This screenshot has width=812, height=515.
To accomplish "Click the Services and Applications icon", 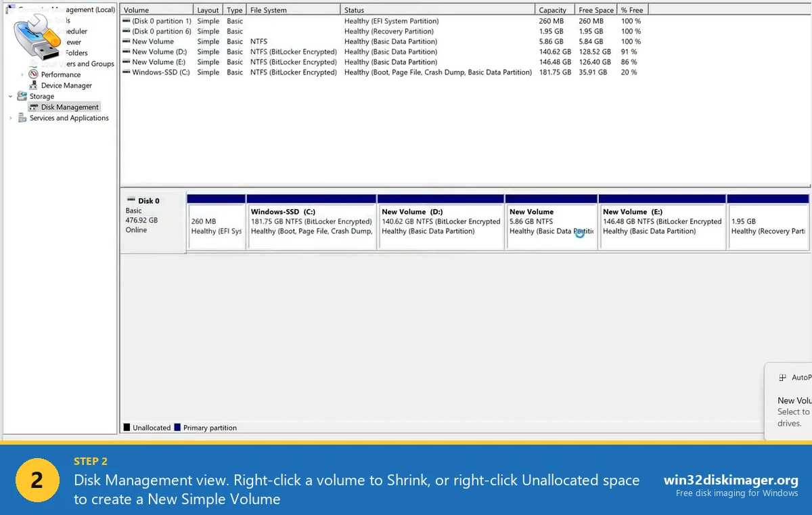I will [x=22, y=117].
